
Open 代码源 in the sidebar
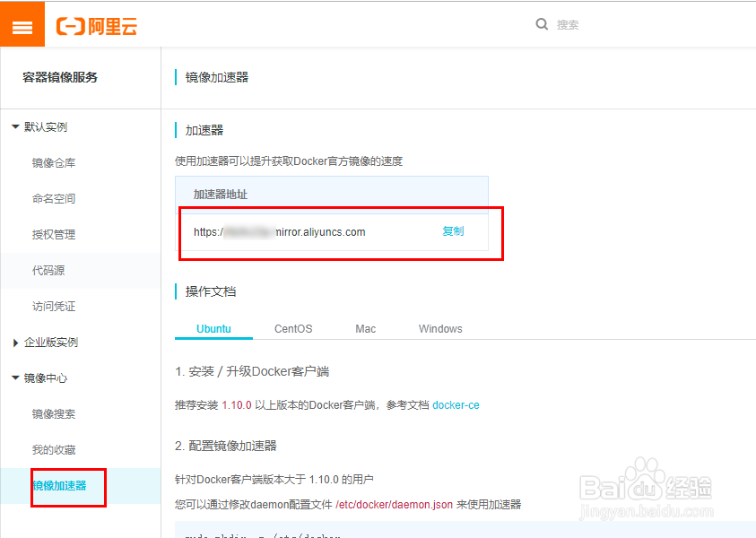pyautogui.click(x=48, y=271)
